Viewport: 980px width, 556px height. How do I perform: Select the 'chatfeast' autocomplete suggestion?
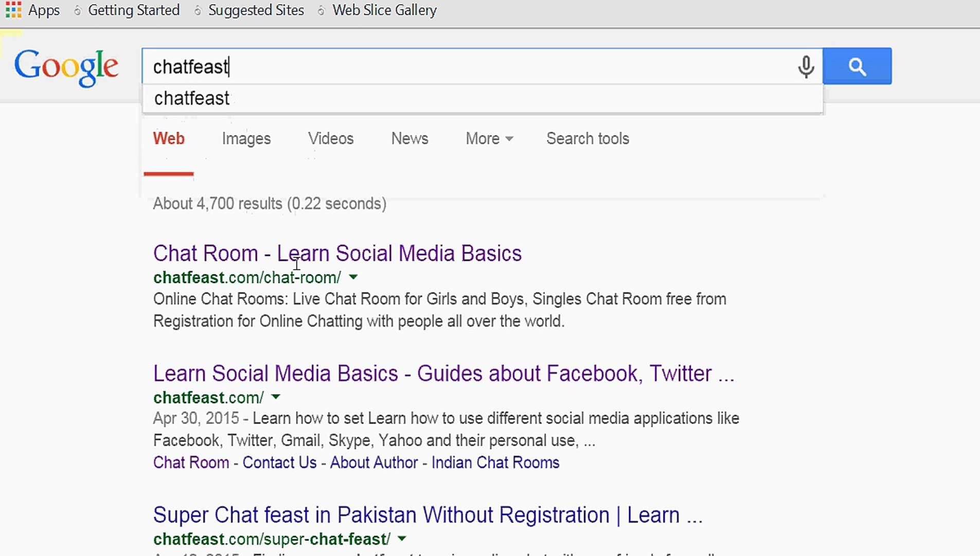(x=192, y=98)
